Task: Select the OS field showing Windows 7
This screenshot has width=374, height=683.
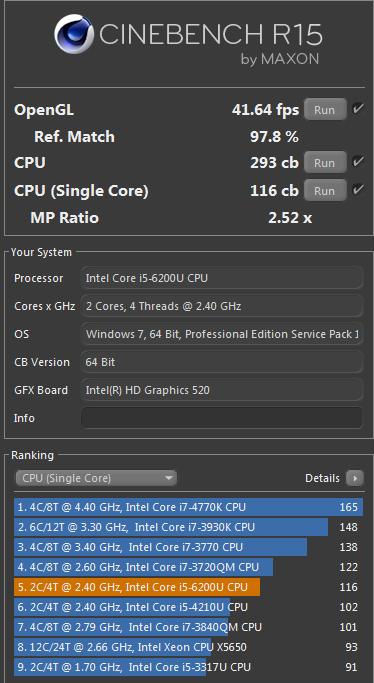Action: [x=222, y=334]
